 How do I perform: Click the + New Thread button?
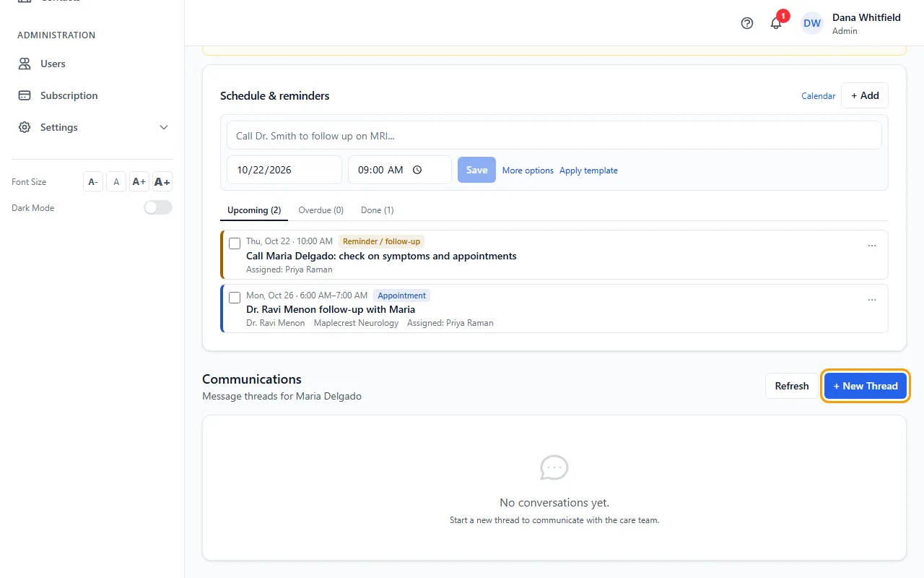point(866,386)
